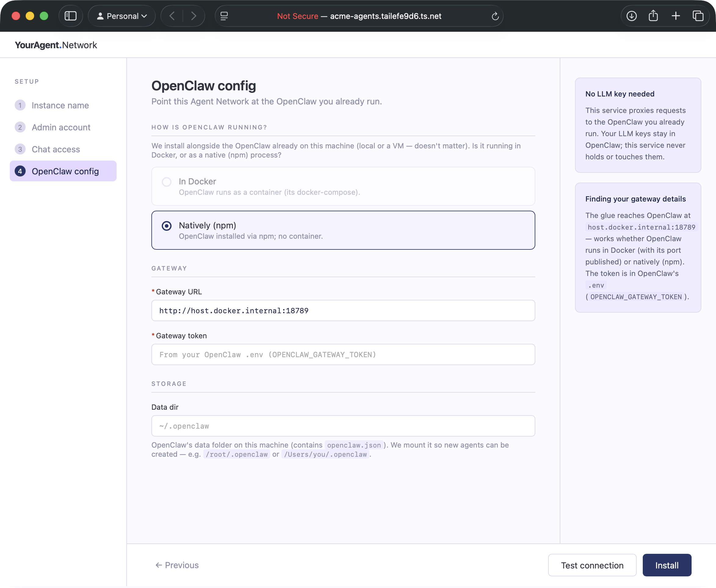Toggle the Safari sidebar icon

pos(71,16)
